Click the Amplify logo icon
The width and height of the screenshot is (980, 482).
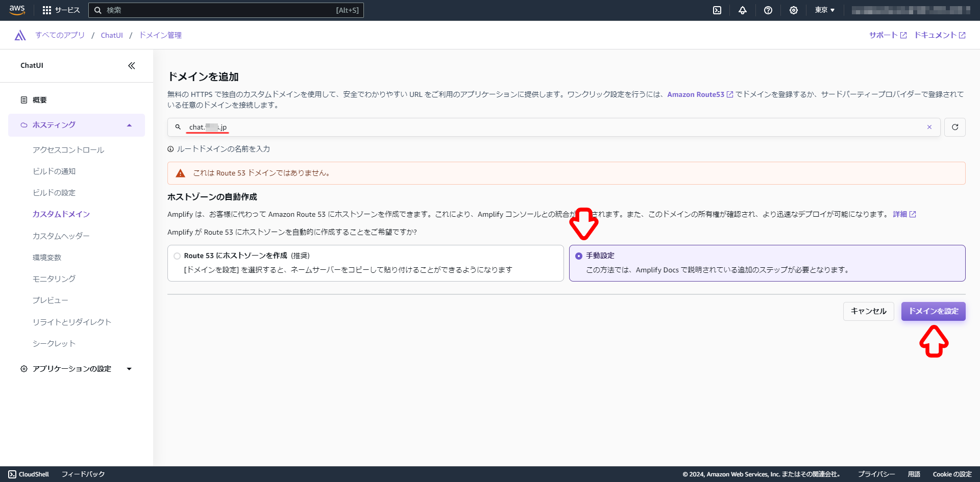20,35
